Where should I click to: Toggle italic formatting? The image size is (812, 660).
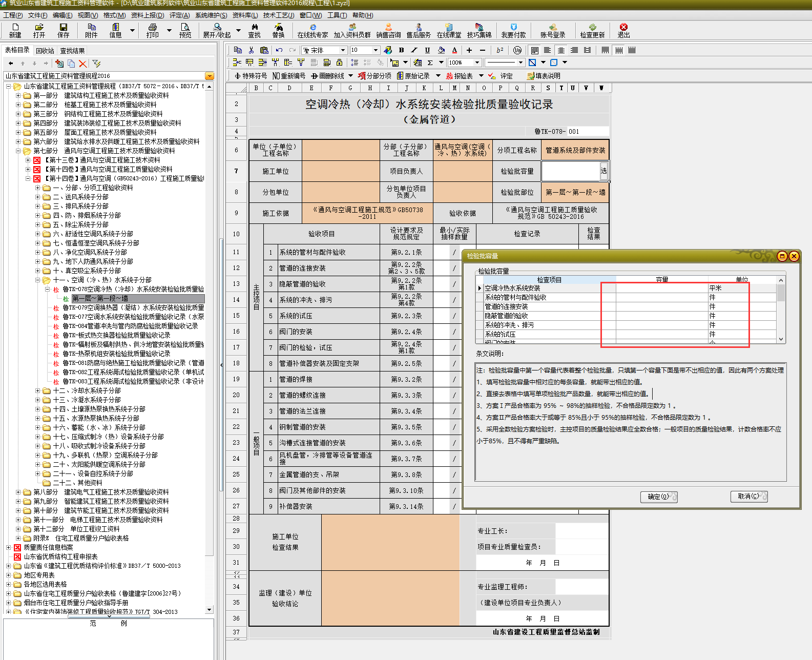coord(414,50)
